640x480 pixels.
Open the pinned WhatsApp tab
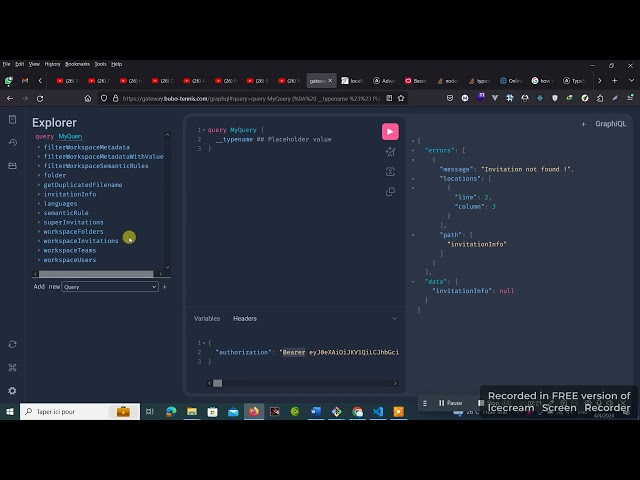9,81
